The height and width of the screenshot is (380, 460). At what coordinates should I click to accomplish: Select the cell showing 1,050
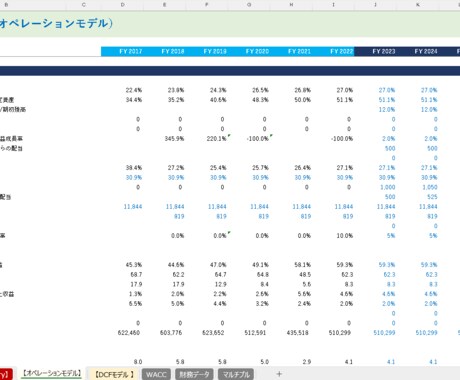coord(430,187)
